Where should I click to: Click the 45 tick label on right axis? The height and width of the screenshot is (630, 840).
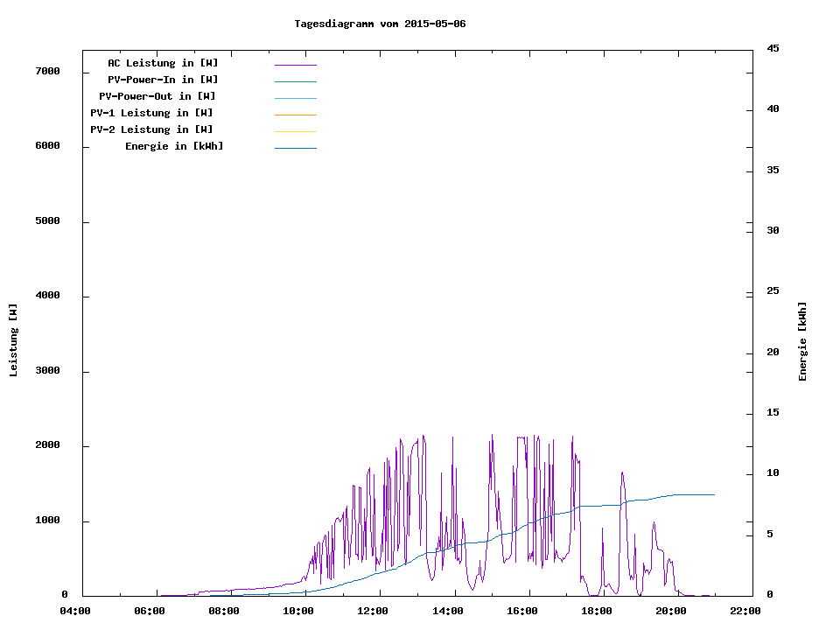point(773,48)
